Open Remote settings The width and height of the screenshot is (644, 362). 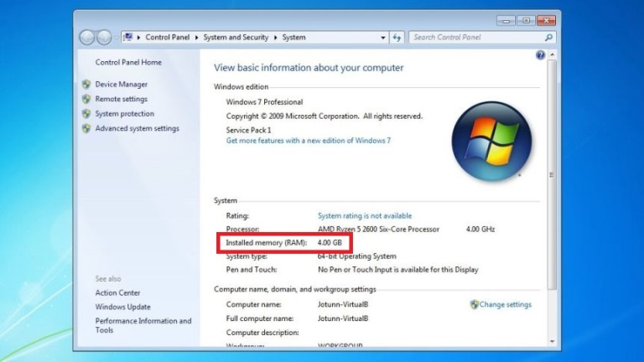tap(121, 100)
